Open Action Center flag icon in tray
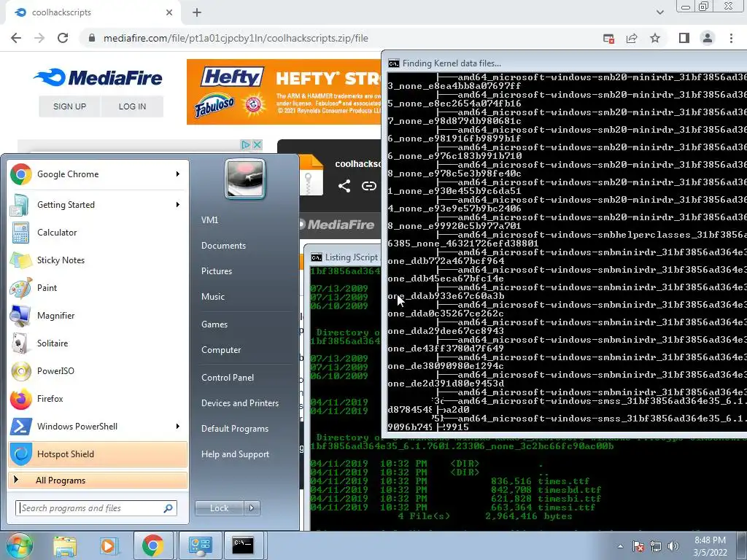The width and height of the screenshot is (747, 560). click(x=639, y=546)
